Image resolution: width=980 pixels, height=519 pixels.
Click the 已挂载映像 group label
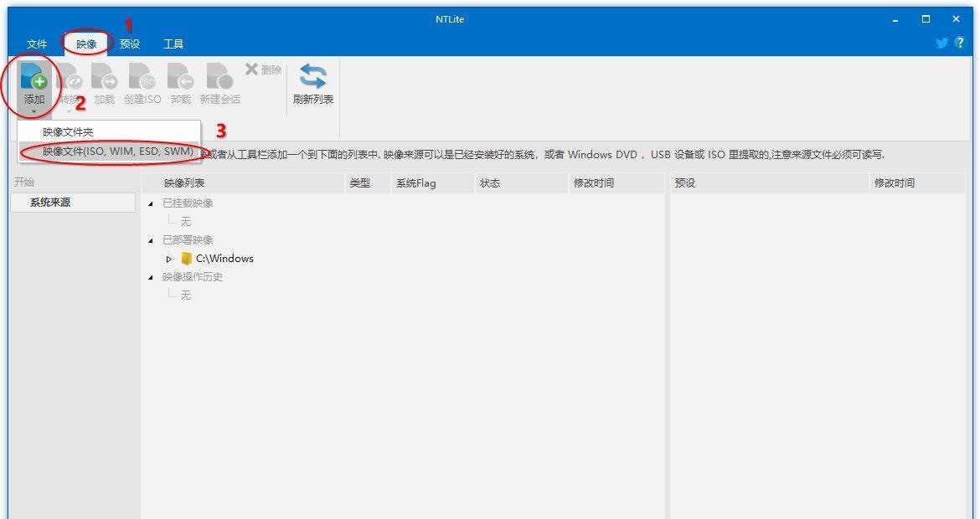point(188,203)
